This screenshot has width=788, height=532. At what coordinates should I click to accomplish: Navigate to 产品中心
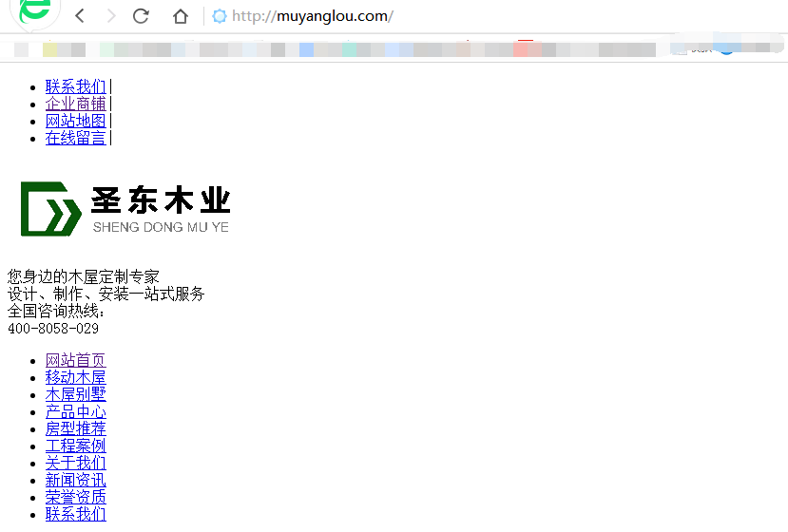(x=76, y=411)
